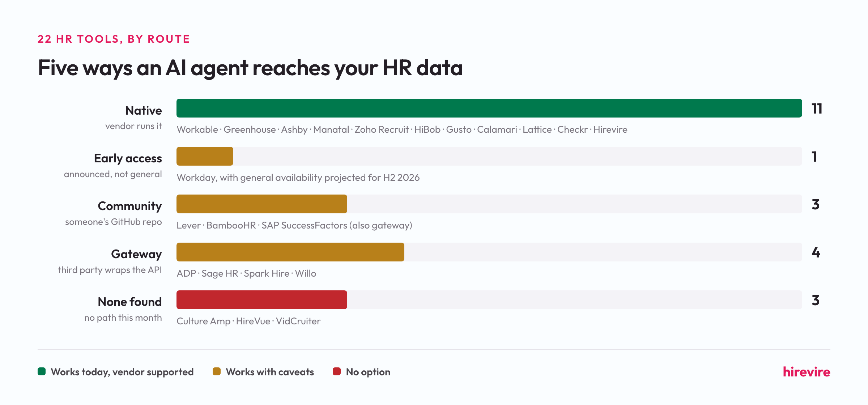The image size is (868, 405).
Task: Click 'VidCruiter' in None found list
Action: (x=298, y=321)
